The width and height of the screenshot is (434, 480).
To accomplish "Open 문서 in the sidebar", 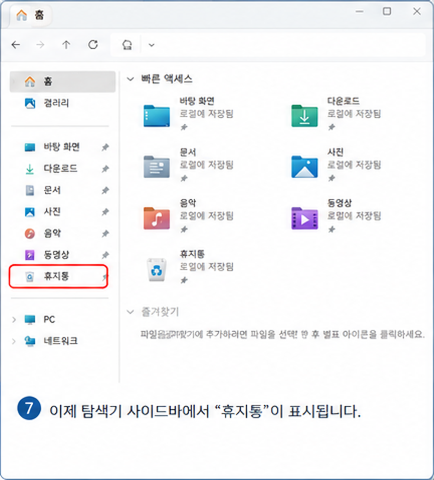I will point(62,190).
